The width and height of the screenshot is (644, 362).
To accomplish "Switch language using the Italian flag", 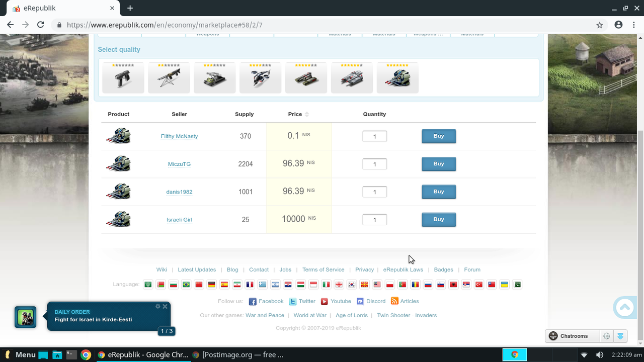I will [x=327, y=285].
